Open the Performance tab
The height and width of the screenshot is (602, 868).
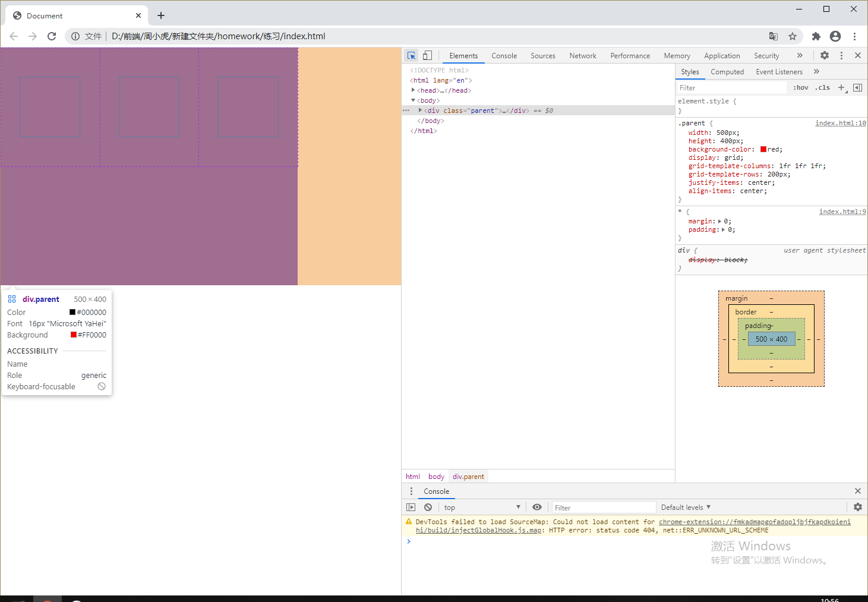pos(630,56)
